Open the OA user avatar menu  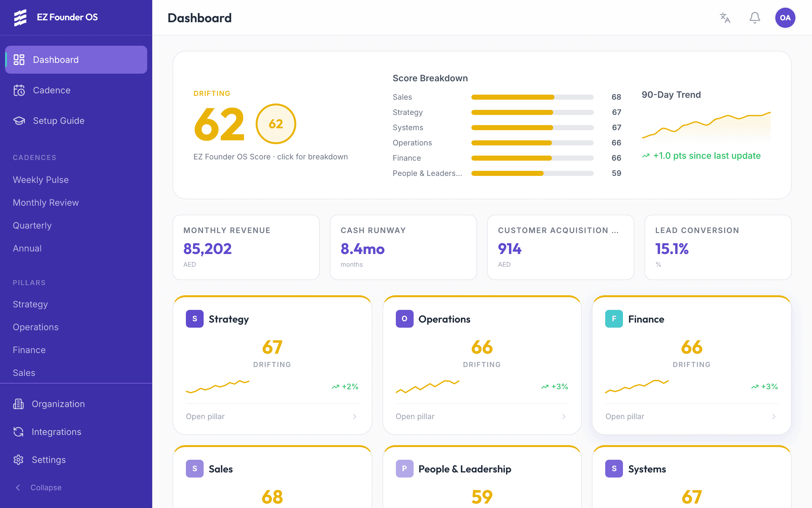click(785, 17)
